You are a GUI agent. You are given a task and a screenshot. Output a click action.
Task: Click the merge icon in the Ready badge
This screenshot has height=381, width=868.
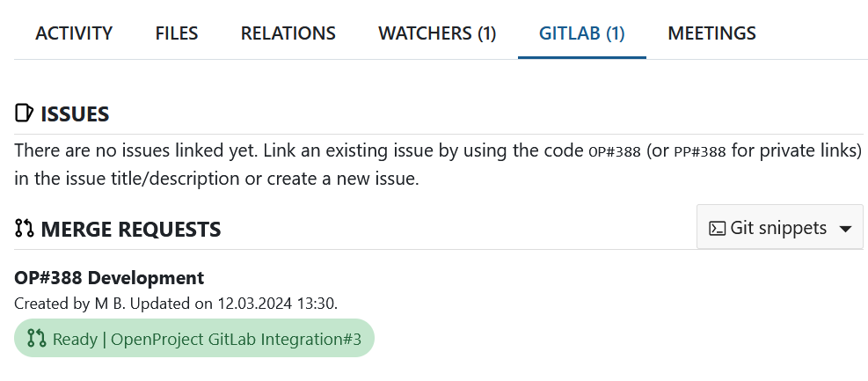[36, 339]
